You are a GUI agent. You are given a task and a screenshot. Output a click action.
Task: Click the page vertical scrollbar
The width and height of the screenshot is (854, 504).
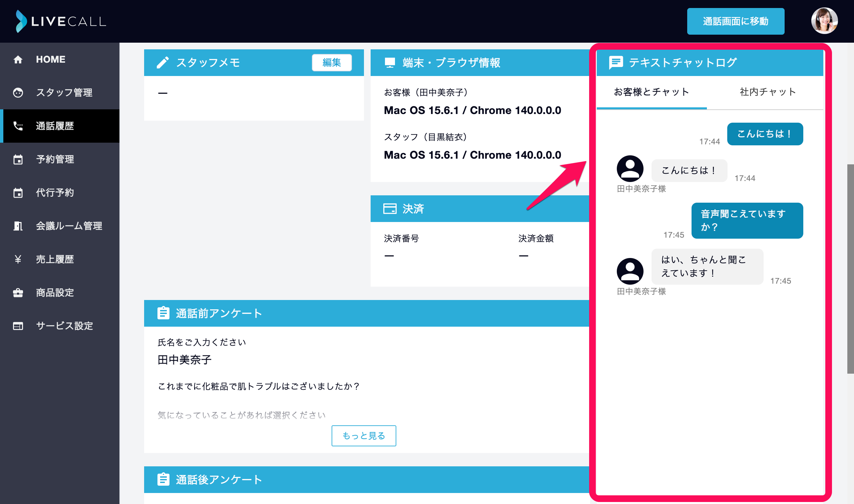pos(850,269)
